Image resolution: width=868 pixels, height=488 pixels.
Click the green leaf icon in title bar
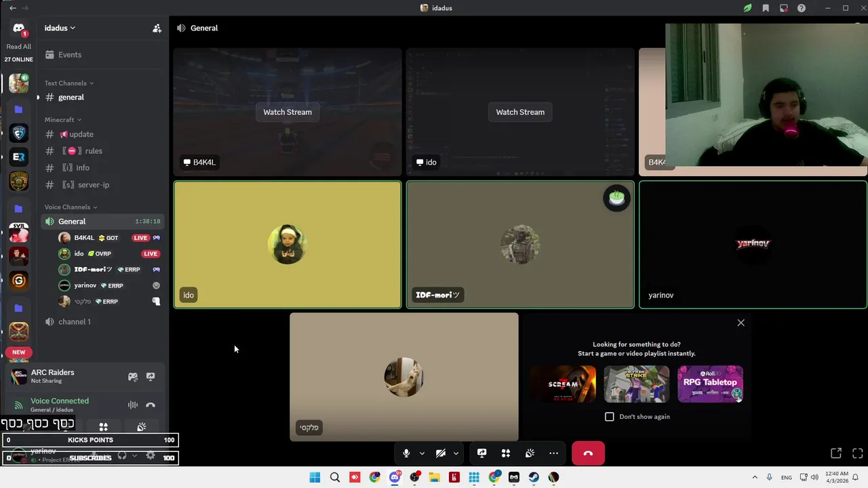747,8
